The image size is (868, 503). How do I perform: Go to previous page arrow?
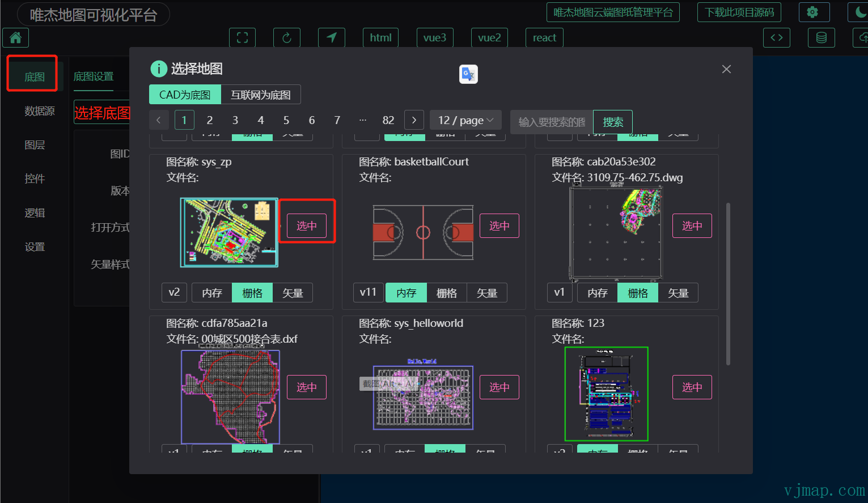point(159,120)
